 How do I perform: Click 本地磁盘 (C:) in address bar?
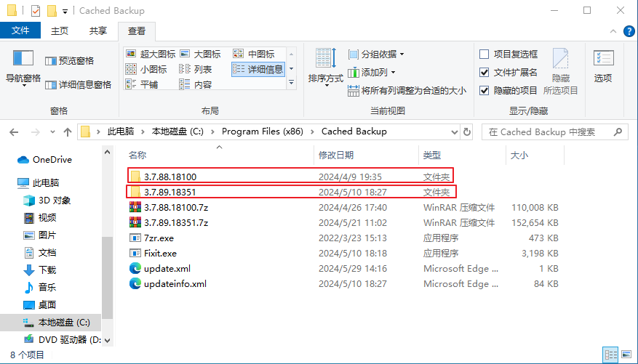pos(178,132)
